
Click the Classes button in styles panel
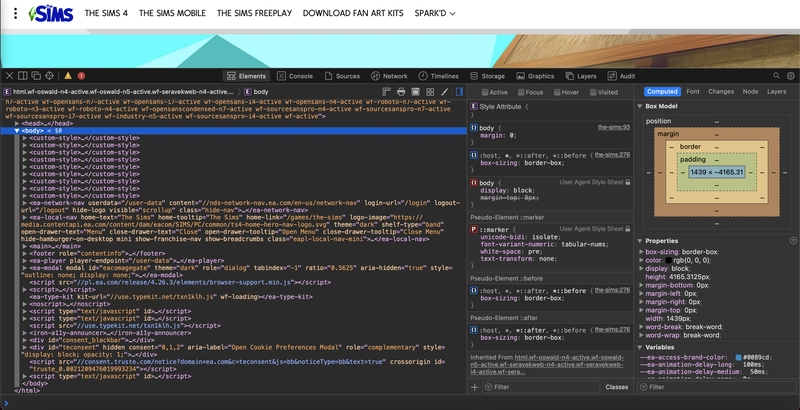coord(616,386)
